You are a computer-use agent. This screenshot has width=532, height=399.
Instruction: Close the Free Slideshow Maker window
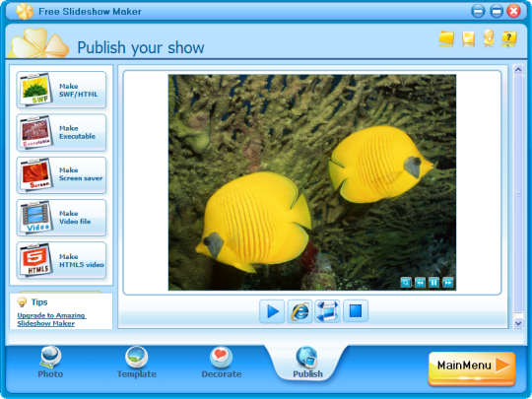pos(513,11)
